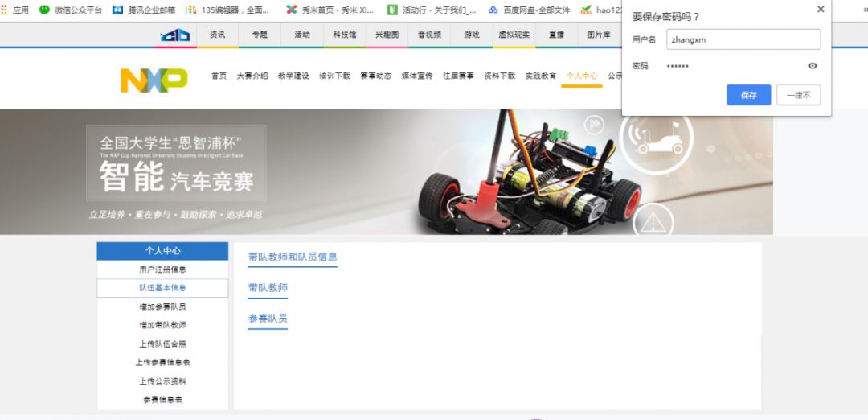Click the 个人中心 sidebar header
This screenshot has height=420, width=868.
[162, 251]
